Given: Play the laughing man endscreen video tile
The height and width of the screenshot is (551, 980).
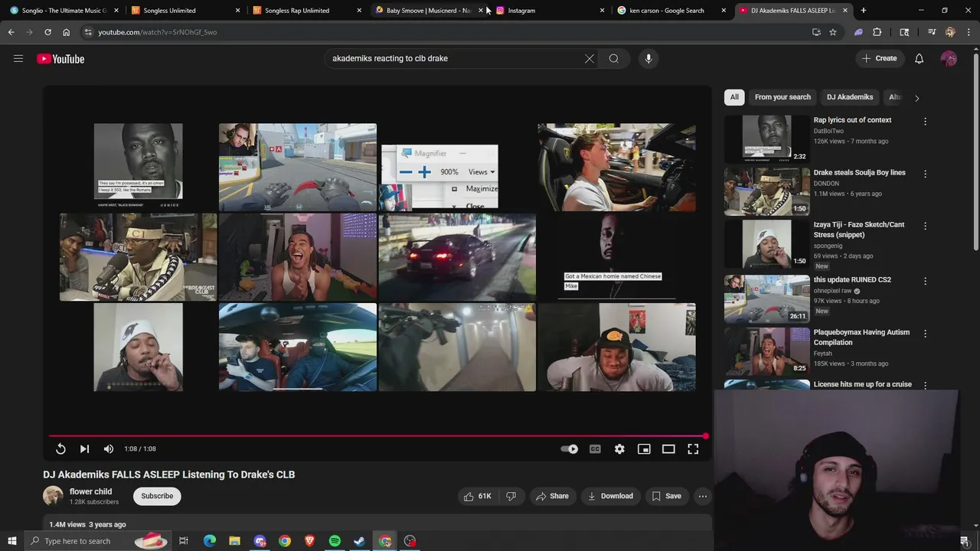Looking at the screenshot, I should (297, 257).
